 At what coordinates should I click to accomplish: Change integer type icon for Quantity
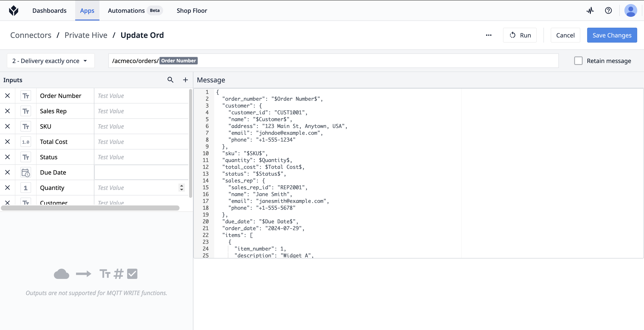[26, 188]
